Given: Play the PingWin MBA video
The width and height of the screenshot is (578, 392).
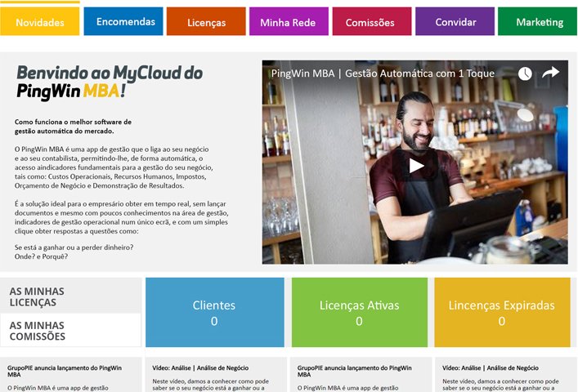Looking at the screenshot, I should tap(416, 166).
